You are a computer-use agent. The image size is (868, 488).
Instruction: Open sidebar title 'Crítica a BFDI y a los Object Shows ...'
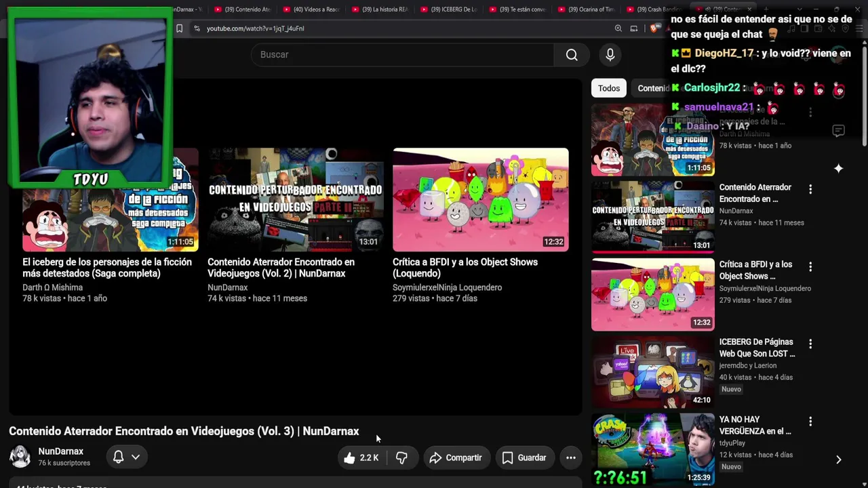coord(755,270)
